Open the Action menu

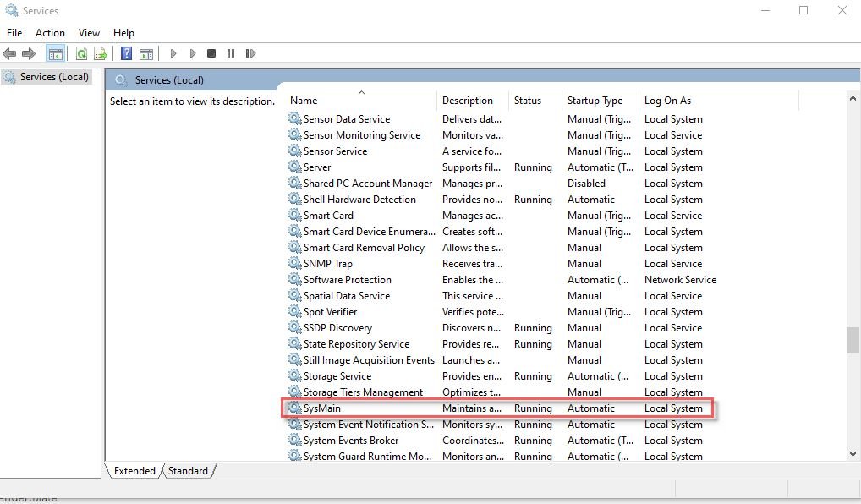(x=50, y=33)
